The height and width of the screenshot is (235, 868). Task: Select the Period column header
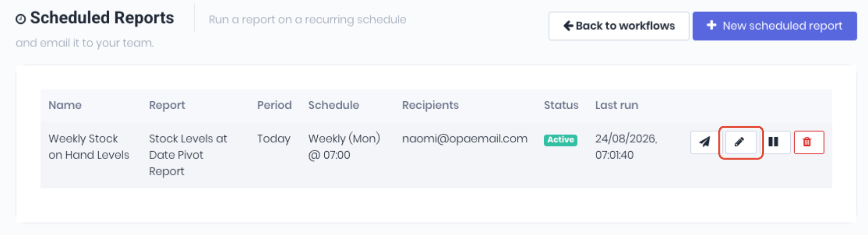tap(274, 105)
